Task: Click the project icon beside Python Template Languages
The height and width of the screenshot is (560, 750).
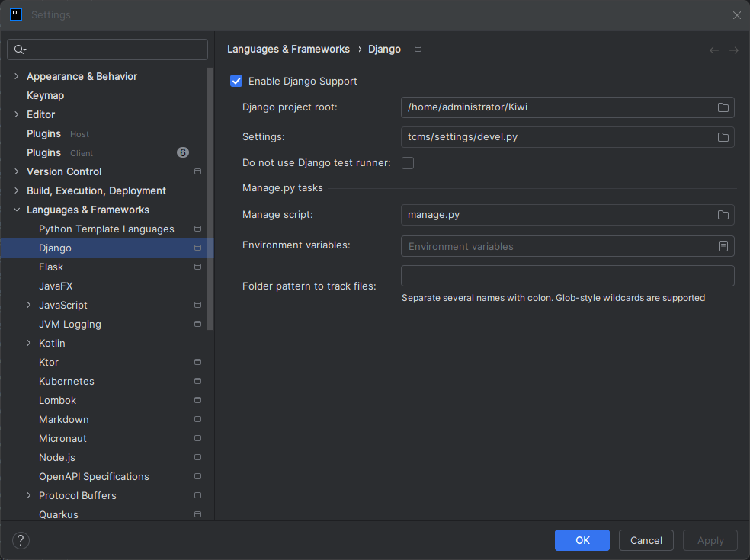Action: click(197, 229)
